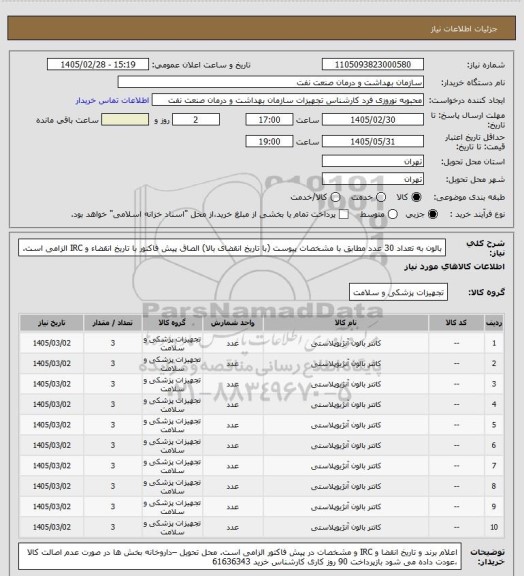The height and width of the screenshot is (576, 524).
Task: Select the خدمت radio button
Action: [x=381, y=197]
